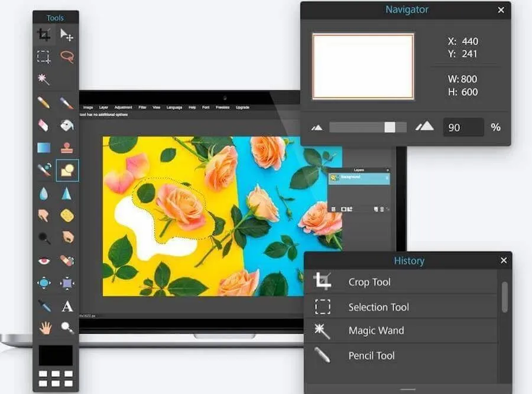Select the Clone Stamp tool
The image size is (532, 394).
(x=67, y=147)
